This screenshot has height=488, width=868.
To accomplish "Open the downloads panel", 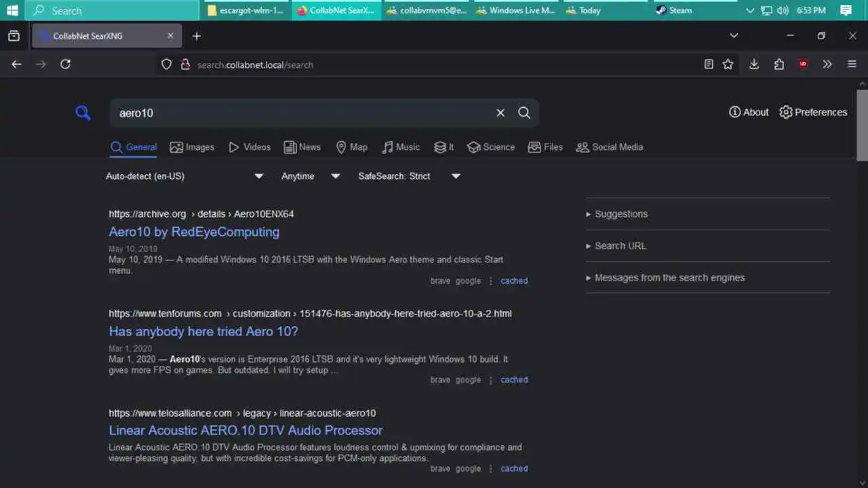I will (753, 64).
